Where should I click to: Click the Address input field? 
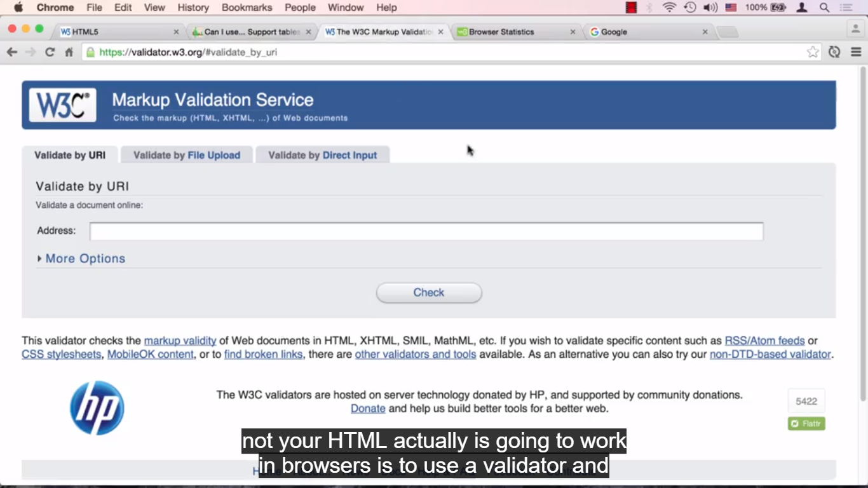pos(426,231)
